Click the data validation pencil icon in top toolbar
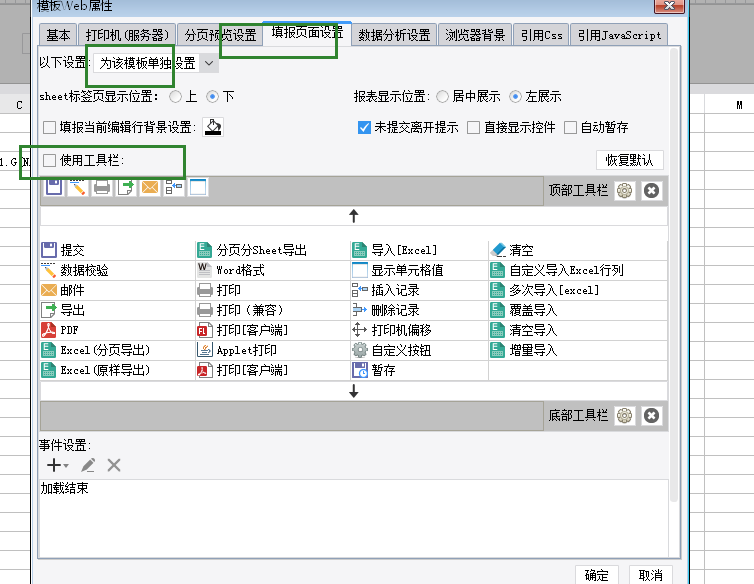The height and width of the screenshot is (584, 754). point(77,187)
